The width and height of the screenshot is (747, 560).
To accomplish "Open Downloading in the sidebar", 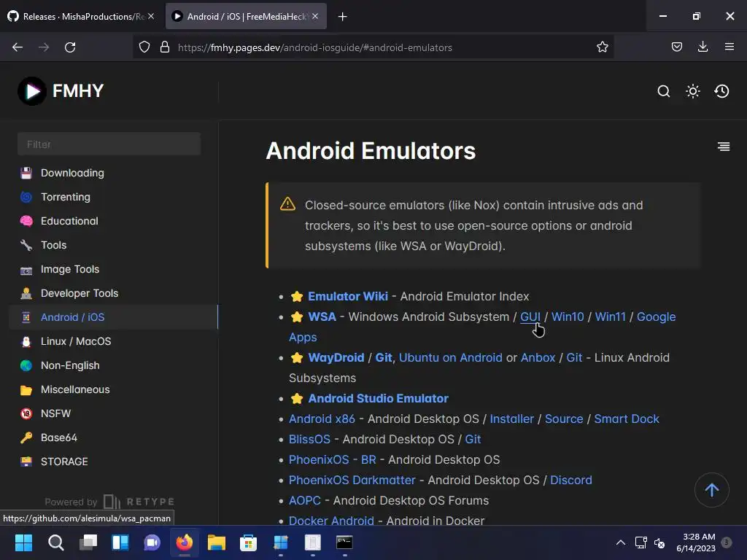I will click(x=72, y=173).
